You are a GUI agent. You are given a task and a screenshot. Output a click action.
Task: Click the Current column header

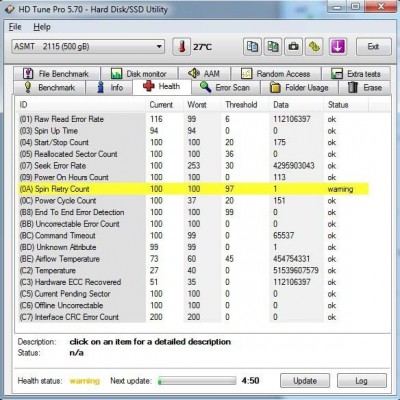164,105
